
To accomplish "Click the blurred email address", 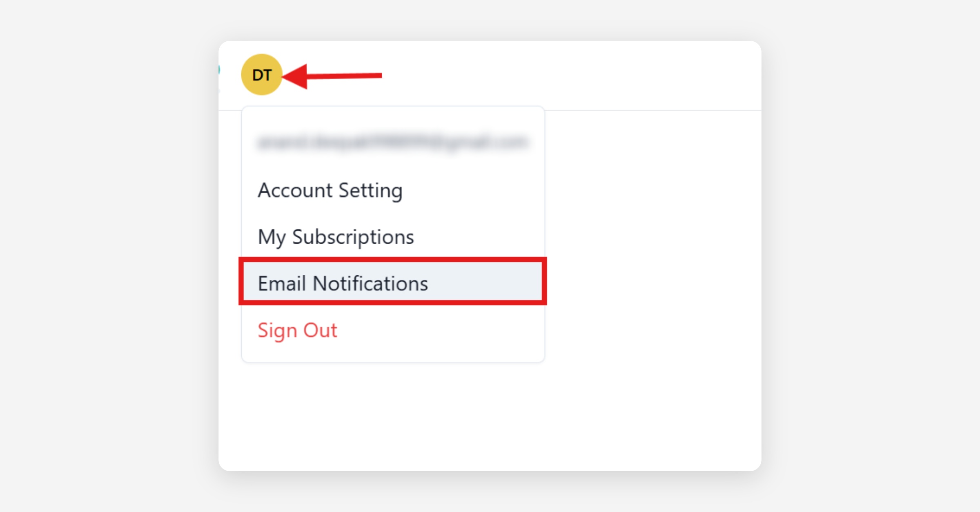I will (392, 142).
